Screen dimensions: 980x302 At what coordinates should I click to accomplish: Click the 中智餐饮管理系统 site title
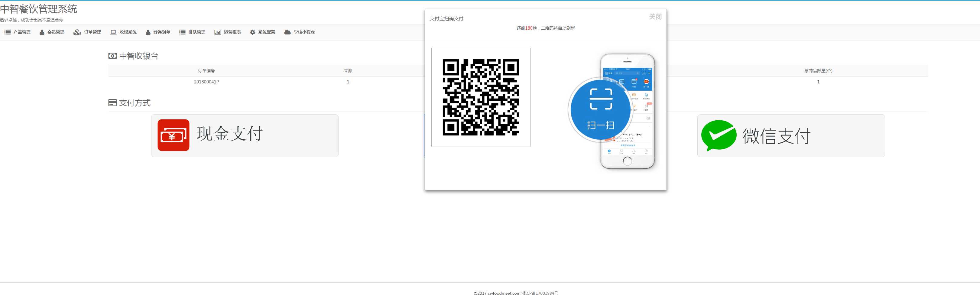[38, 9]
